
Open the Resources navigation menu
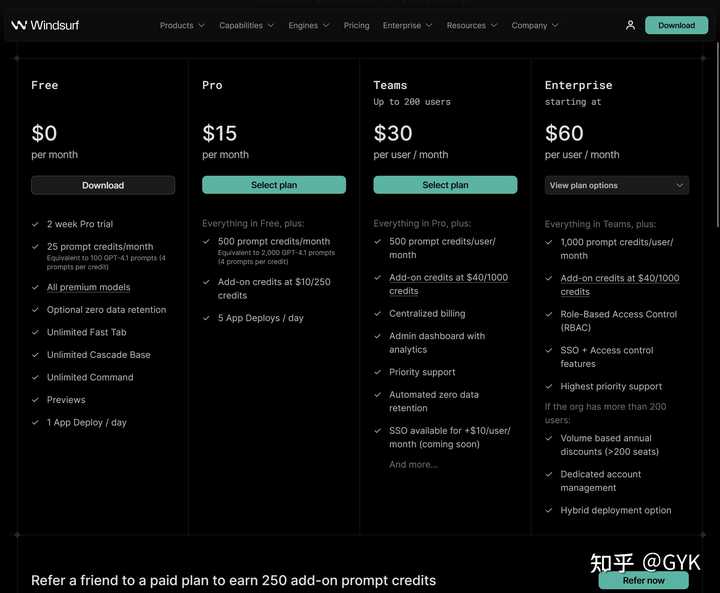(x=472, y=25)
